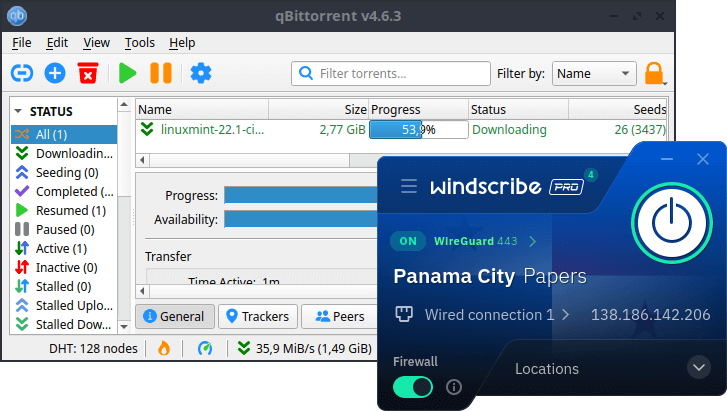
Task: Open the Tools menu
Action: (x=140, y=43)
